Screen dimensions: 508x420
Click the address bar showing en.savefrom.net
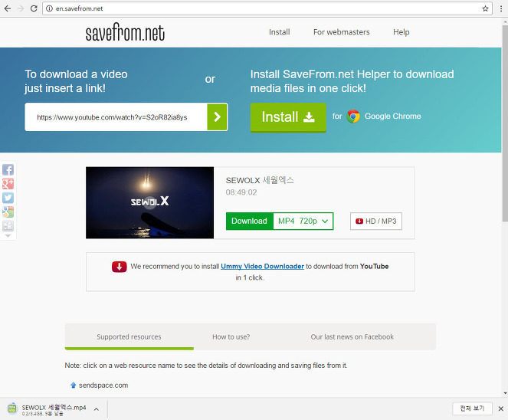click(267, 8)
